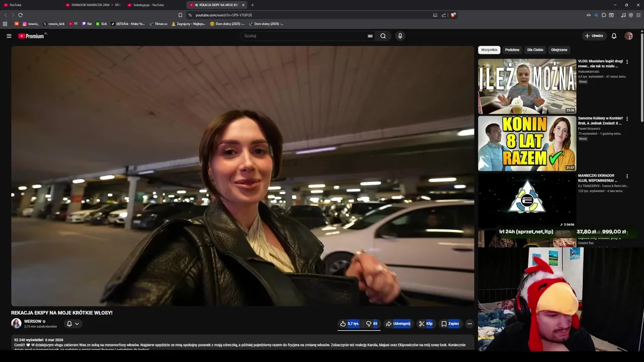Open the music note playlist icon in the toolbar
The height and width of the screenshot is (362, 644).
[623, 15]
